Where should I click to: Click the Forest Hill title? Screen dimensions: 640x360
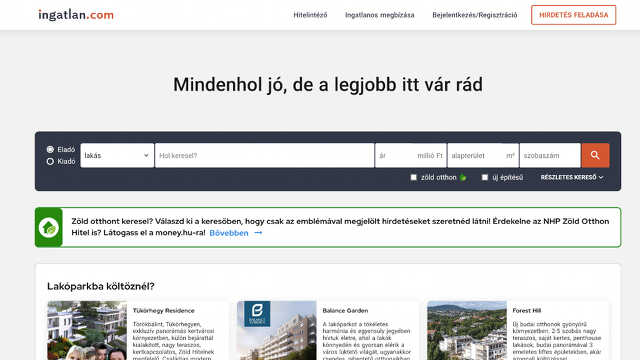tap(527, 311)
